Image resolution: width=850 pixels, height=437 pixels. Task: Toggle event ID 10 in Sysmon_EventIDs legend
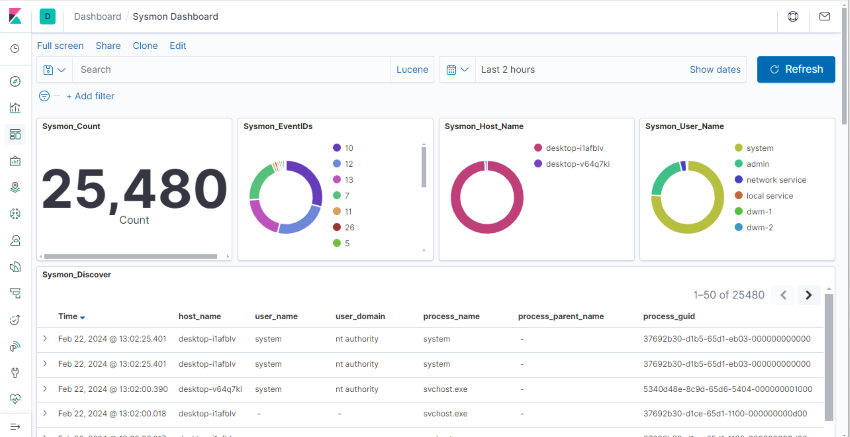349,147
